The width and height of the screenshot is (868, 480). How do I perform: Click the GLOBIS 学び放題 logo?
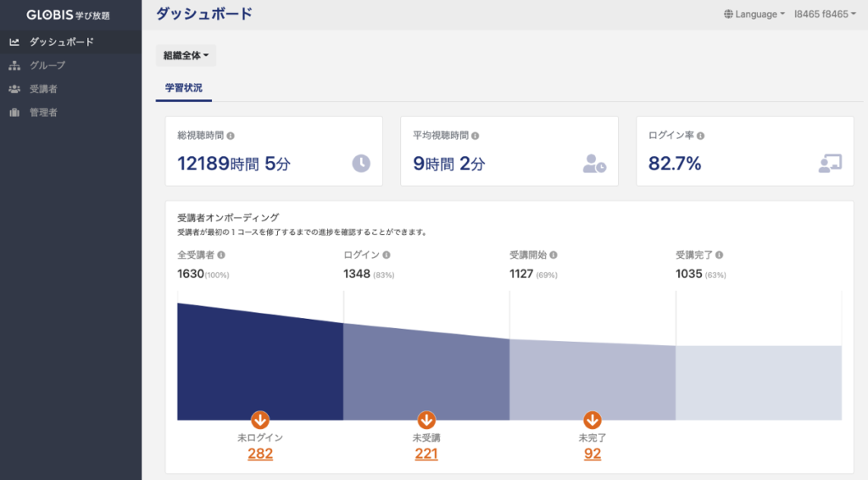(68, 14)
